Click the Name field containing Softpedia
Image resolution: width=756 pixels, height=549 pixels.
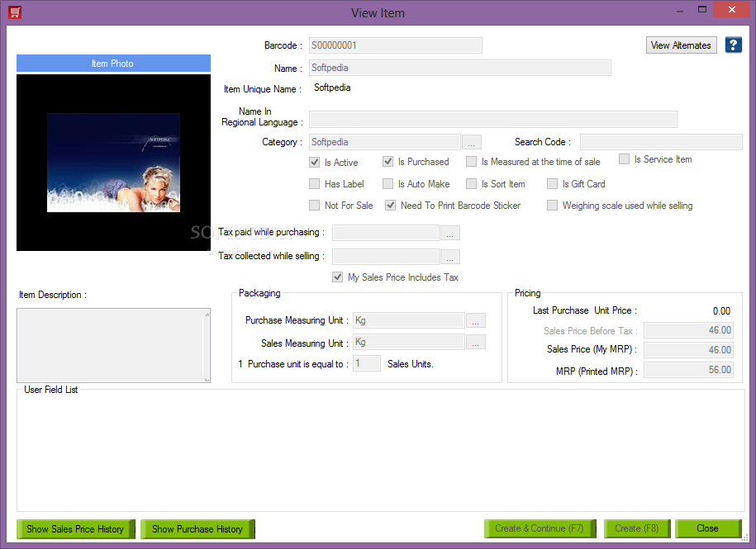point(460,68)
